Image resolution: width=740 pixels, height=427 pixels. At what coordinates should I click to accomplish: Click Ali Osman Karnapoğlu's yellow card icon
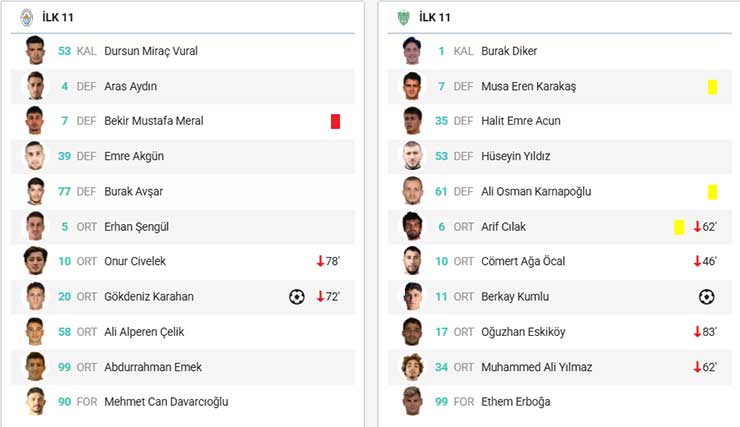[x=712, y=191]
